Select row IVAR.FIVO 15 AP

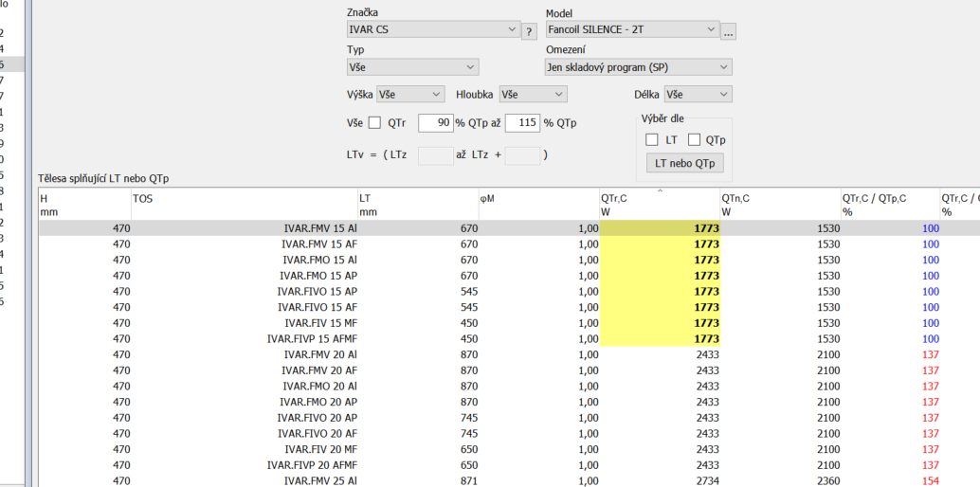(x=509, y=291)
